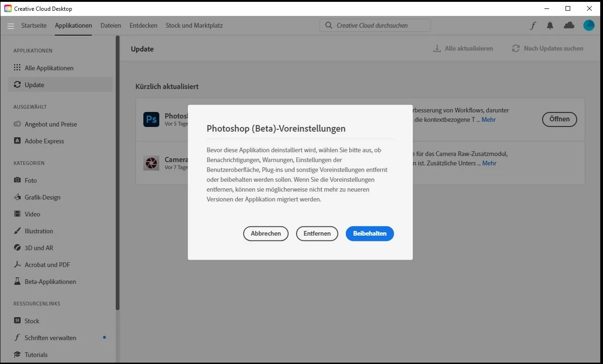Click the Schriften verwalten f icon
The height and width of the screenshot is (364, 603).
(17, 337)
